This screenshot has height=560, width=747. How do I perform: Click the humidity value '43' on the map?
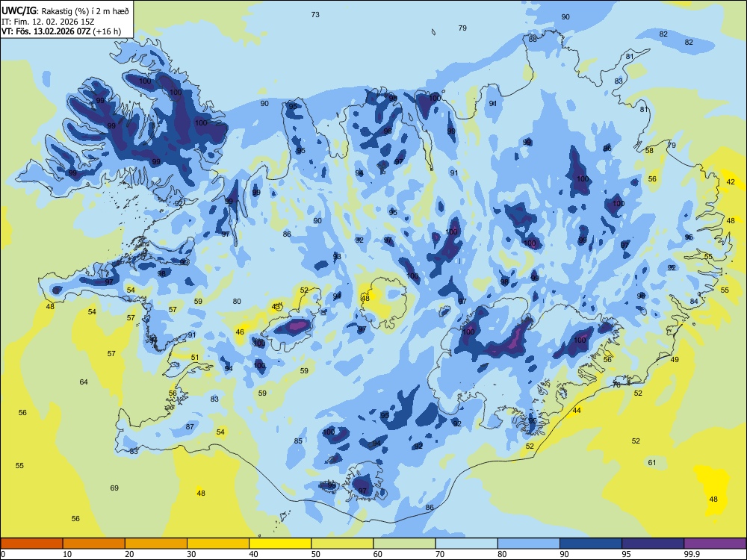276,307
